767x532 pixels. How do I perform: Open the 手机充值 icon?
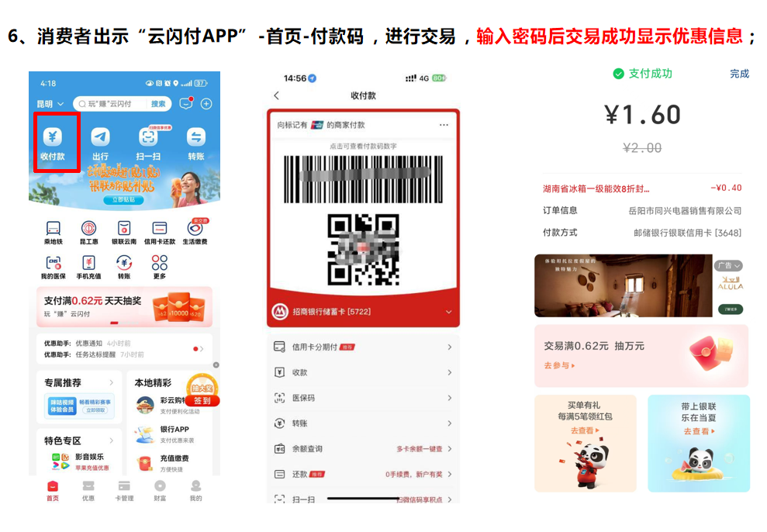click(88, 263)
